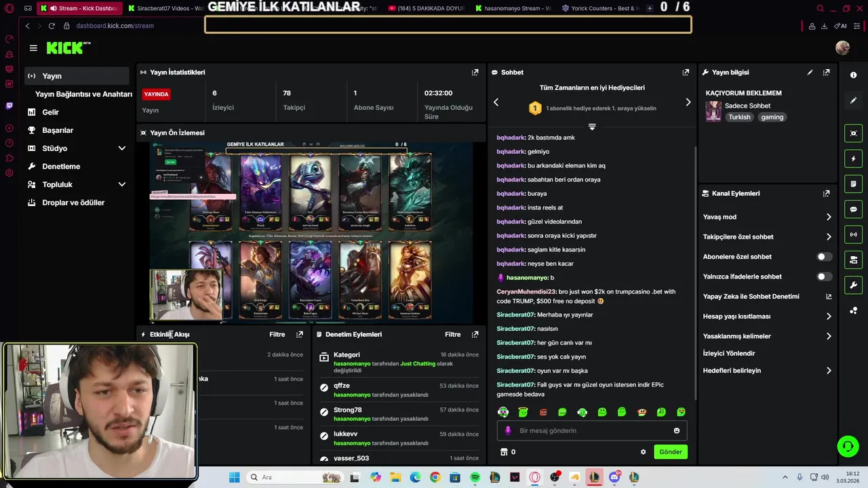This screenshot has width=868, height=488.
Task: Click the Just Chatting category link
Action: point(418,364)
